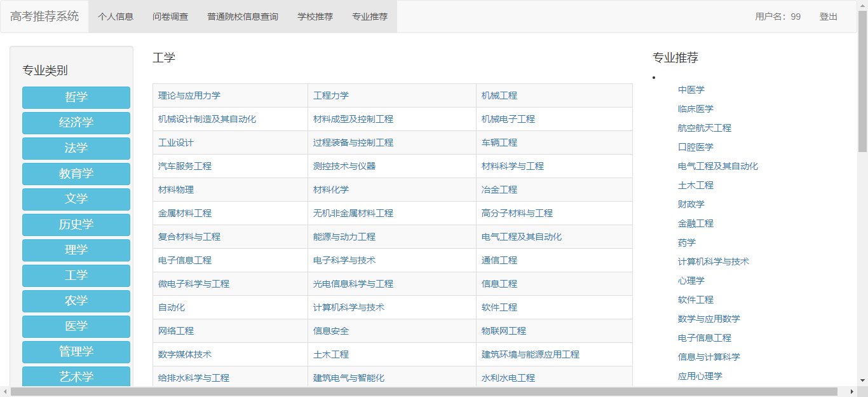This screenshot has height=397, width=868.
Task: Click the 用户名：99 label
Action: [x=778, y=17]
